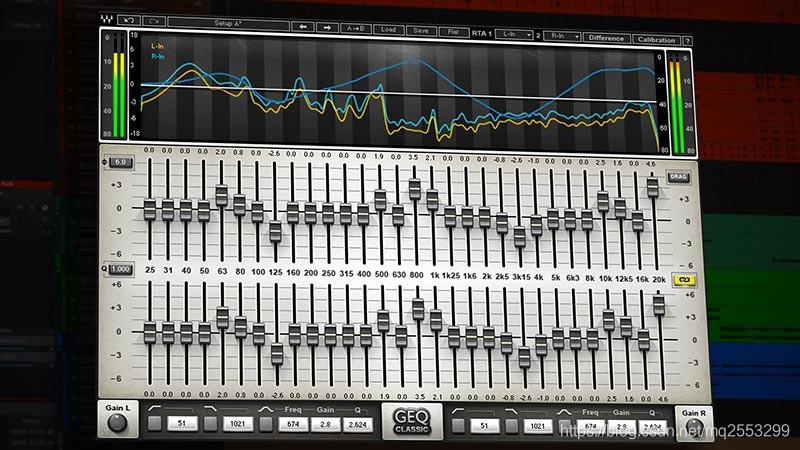
Task: Go to next preset with right arrow
Action: [327, 28]
